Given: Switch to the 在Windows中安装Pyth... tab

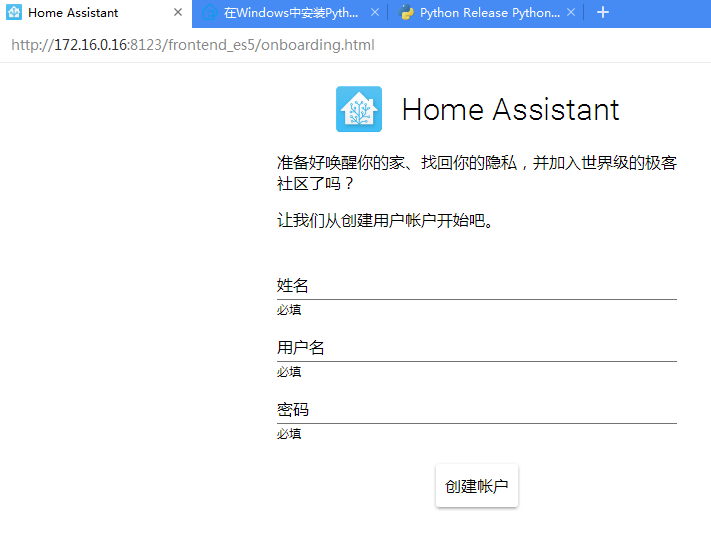Looking at the screenshot, I should click(290, 13).
